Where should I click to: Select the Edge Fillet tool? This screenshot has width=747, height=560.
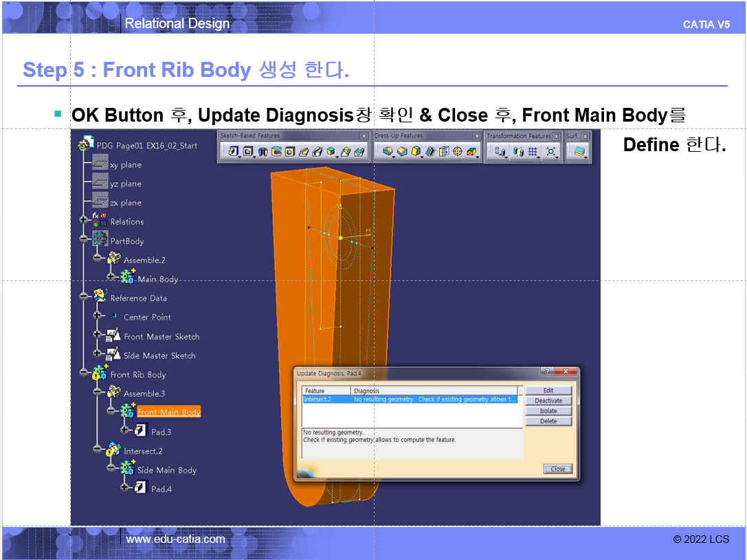pyautogui.click(x=388, y=151)
